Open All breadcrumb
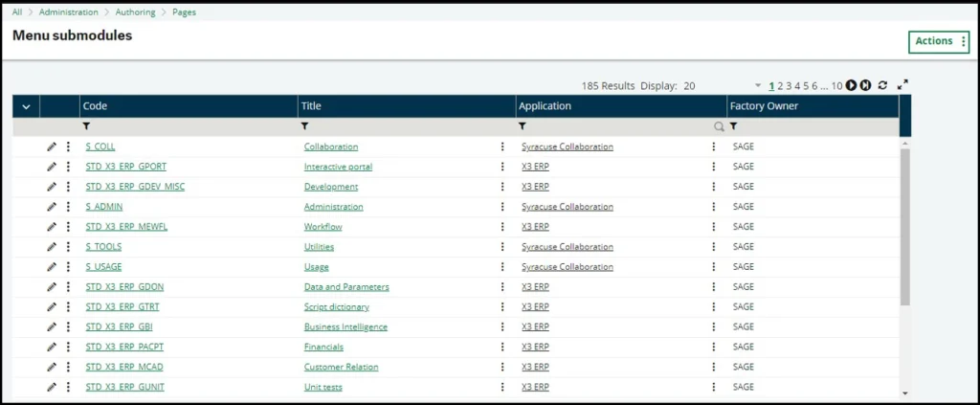This screenshot has width=980, height=405. click(17, 11)
